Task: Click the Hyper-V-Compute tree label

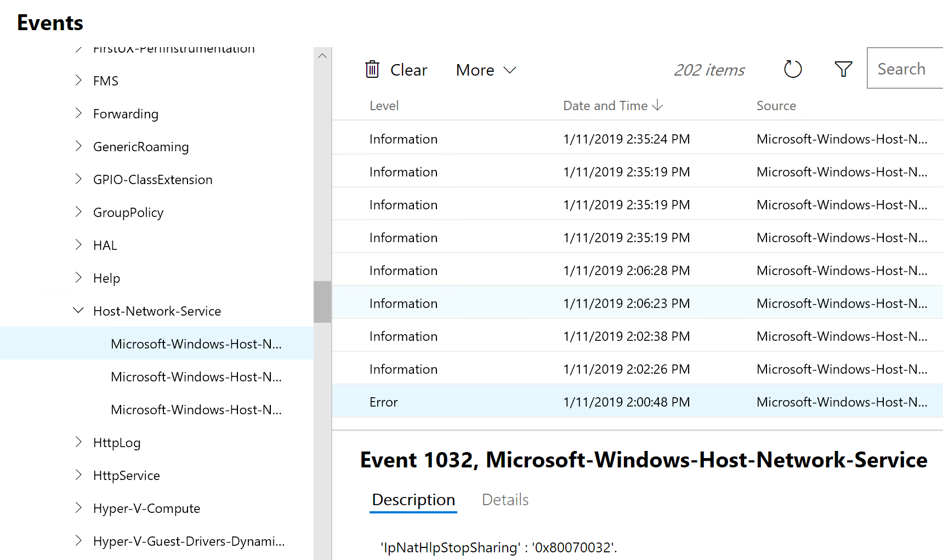Action: [x=146, y=508]
